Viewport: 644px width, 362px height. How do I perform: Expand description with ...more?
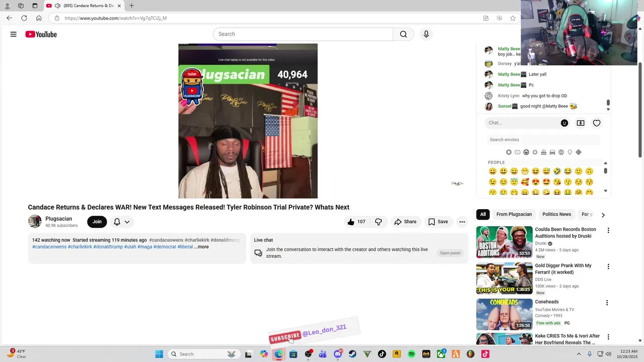(201, 247)
